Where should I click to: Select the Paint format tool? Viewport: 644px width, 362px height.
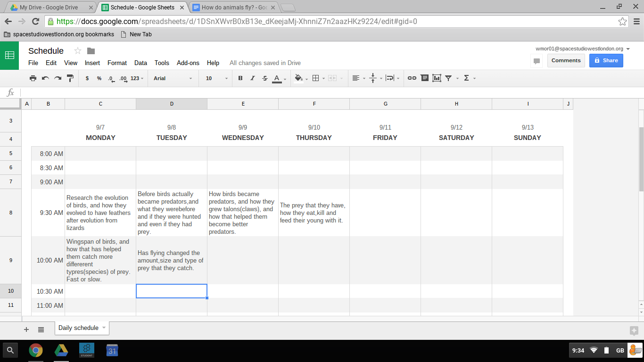coord(70,78)
